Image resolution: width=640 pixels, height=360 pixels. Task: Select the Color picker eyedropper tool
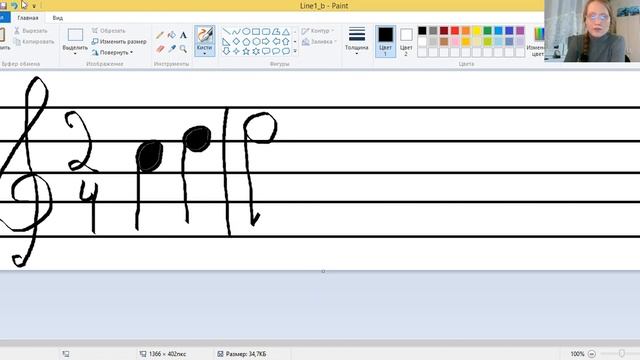point(172,49)
